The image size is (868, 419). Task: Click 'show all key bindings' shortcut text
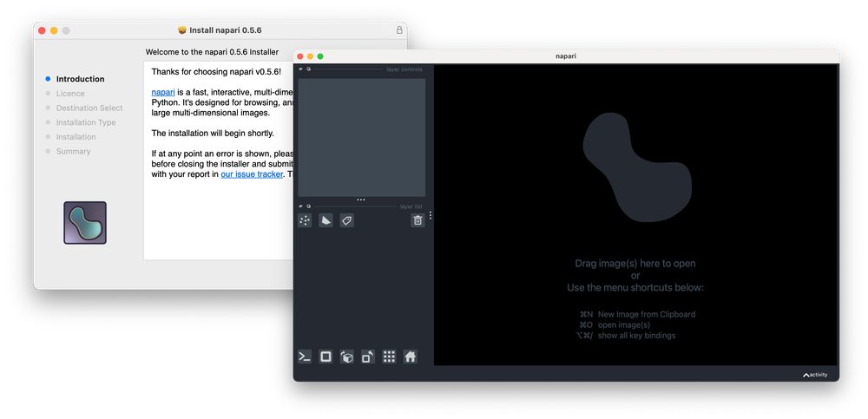pos(636,336)
